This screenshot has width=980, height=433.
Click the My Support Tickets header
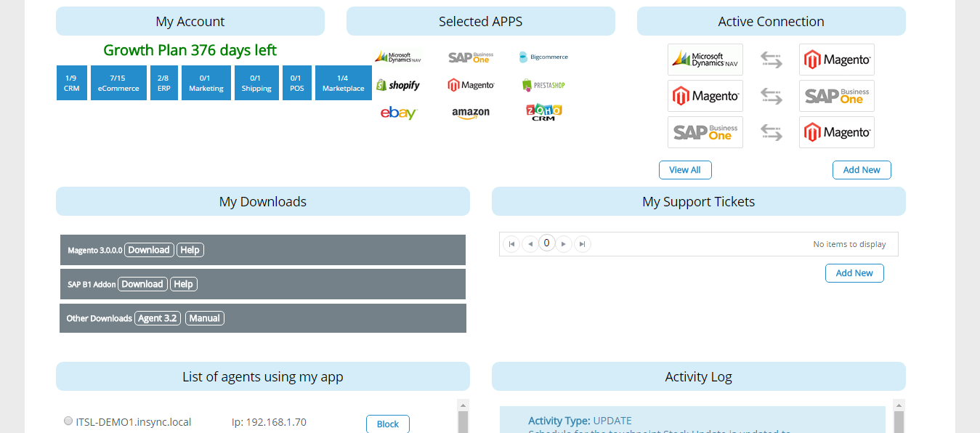coord(699,201)
